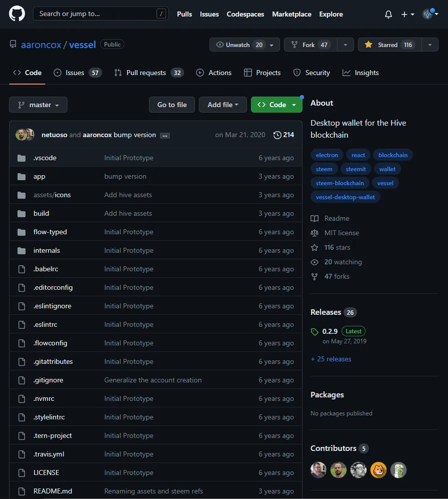This screenshot has height=499, width=448.
Task: Open the assets/icons folder
Action: tap(52, 195)
